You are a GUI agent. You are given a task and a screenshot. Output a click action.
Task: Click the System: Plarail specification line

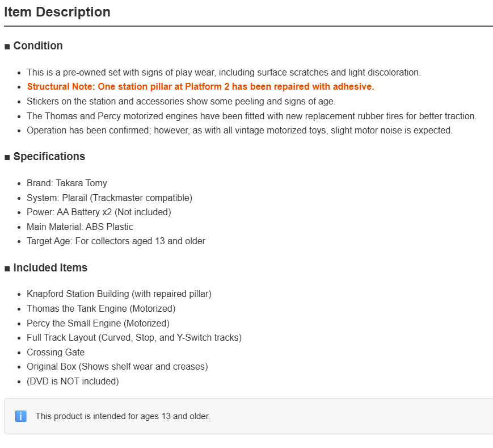[x=109, y=198]
